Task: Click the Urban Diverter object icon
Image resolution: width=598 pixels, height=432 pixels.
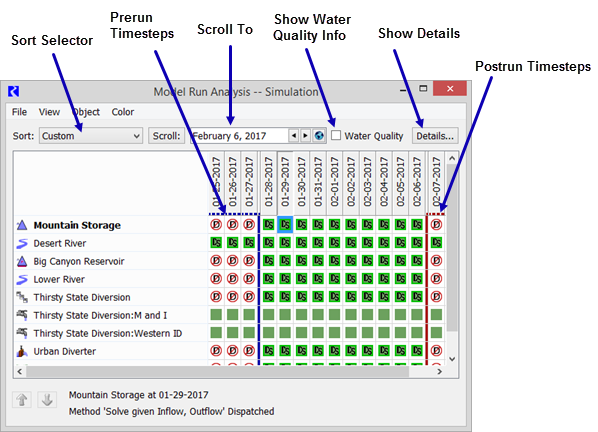Action: (x=22, y=351)
